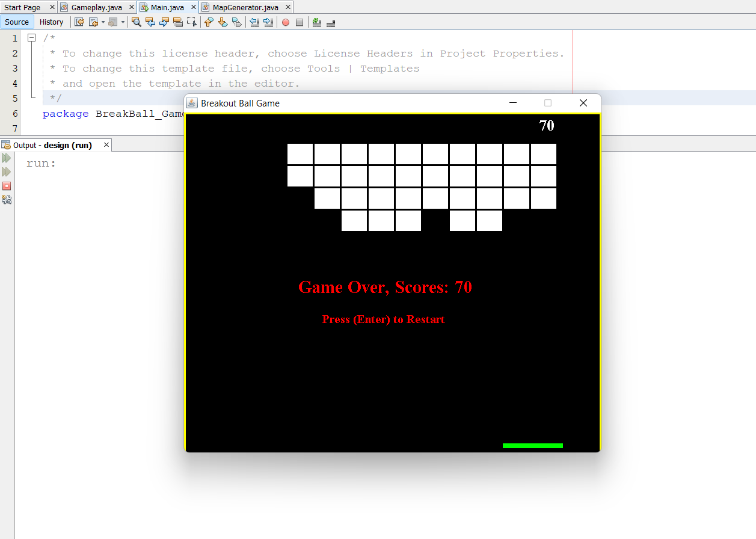Stop macro recording square icon
The width and height of the screenshot is (756, 539).
click(300, 22)
